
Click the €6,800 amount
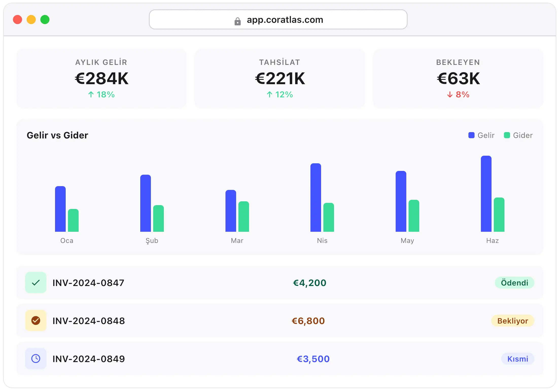point(308,321)
